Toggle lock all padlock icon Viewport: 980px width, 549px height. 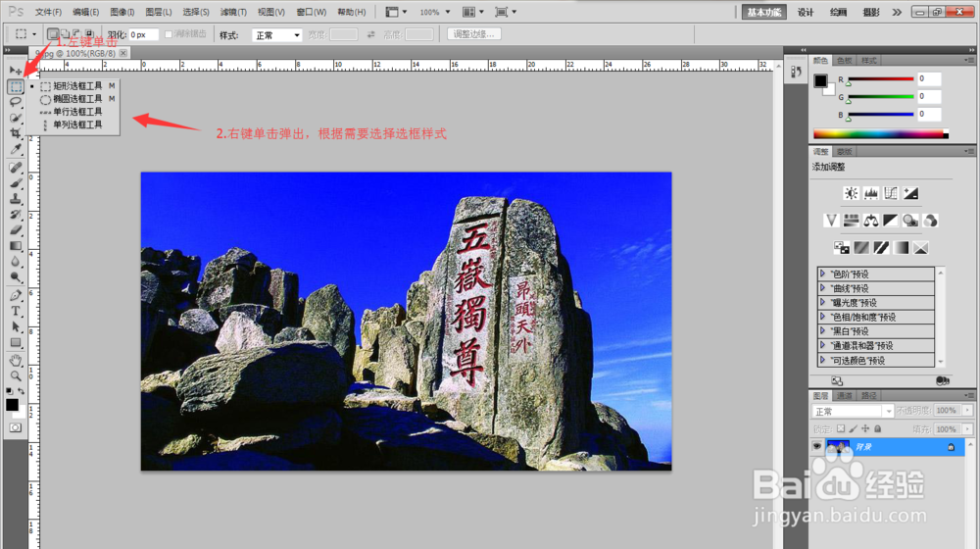[x=877, y=429]
